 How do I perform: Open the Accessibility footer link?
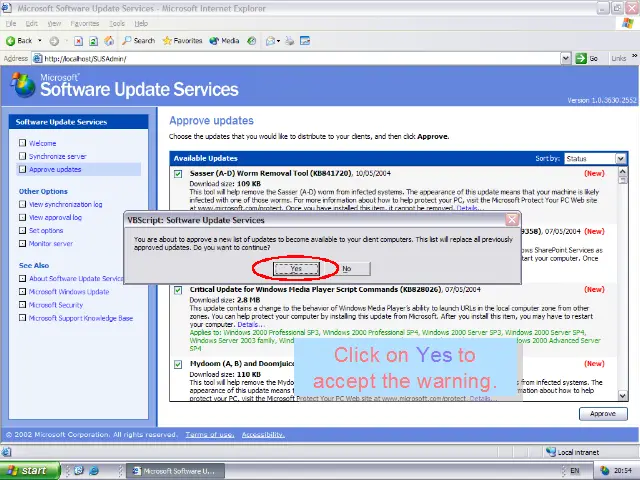pos(263,435)
